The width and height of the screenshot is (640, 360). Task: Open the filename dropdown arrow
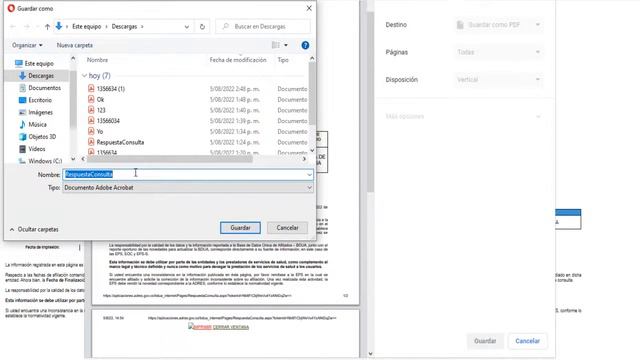pos(309,175)
